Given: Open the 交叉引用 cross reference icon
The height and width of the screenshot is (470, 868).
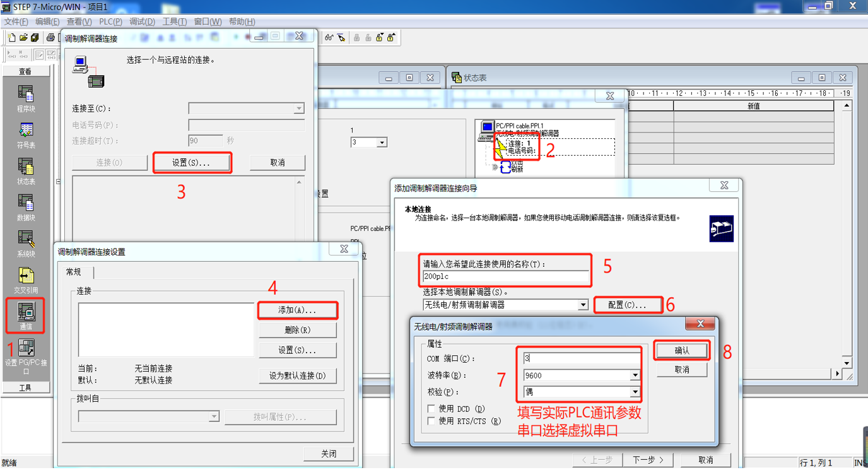Looking at the screenshot, I should tap(26, 276).
